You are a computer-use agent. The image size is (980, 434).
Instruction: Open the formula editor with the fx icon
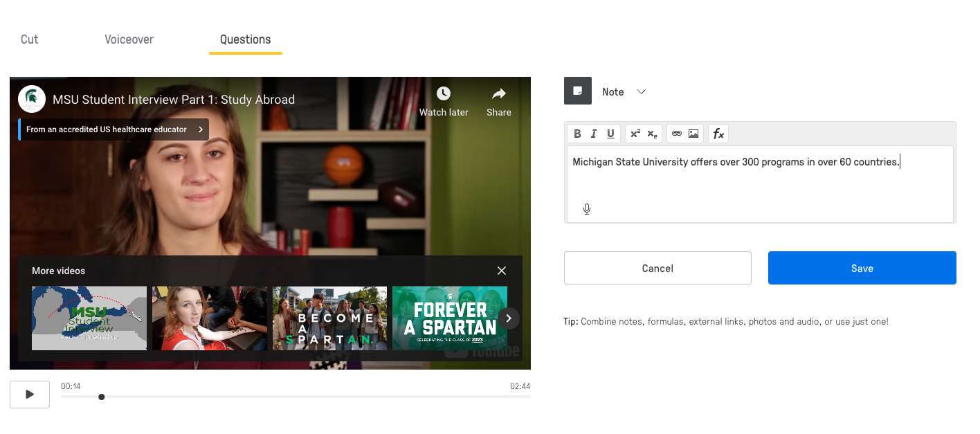[x=718, y=133]
